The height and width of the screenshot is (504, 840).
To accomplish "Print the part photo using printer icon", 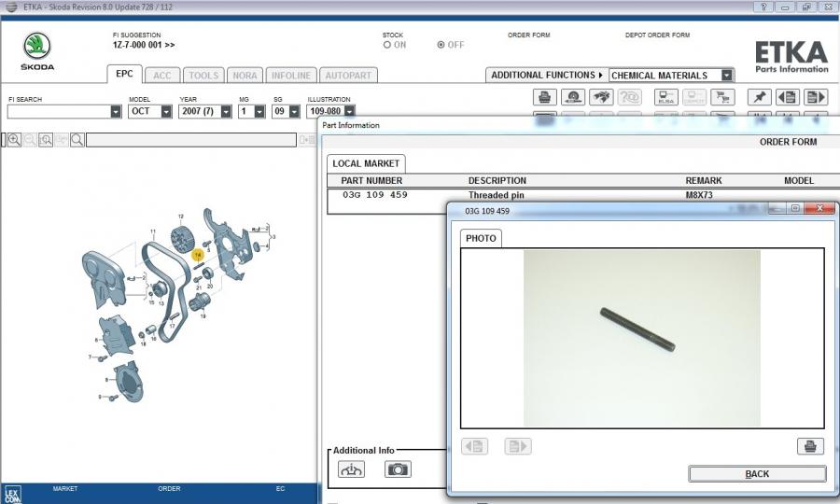I will pos(810,446).
